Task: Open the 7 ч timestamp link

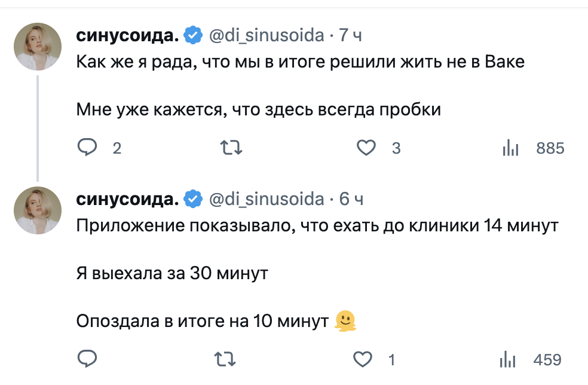Action: coord(350,36)
